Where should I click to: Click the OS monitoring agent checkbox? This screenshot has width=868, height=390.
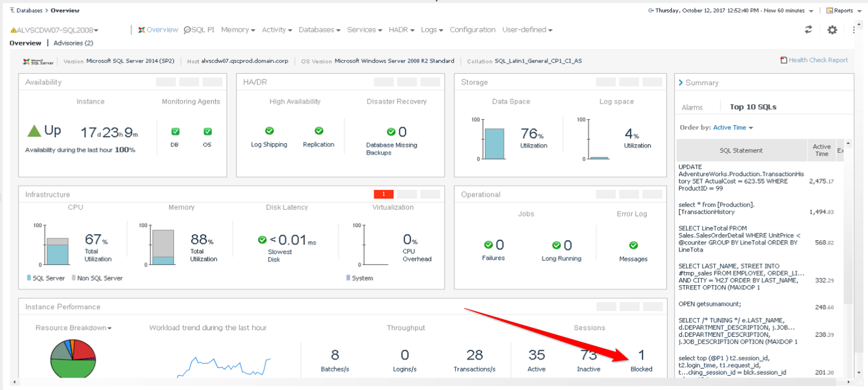pyautogui.click(x=207, y=132)
